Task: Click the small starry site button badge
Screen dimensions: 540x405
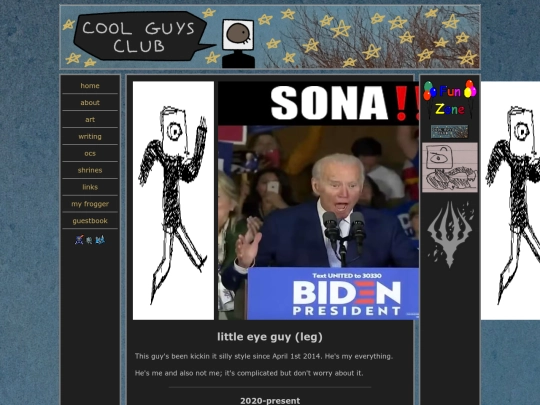Action: tap(449, 132)
